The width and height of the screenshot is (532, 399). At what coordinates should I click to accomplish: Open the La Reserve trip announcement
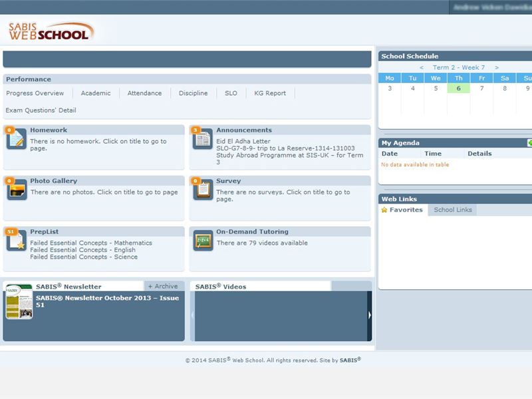point(286,148)
